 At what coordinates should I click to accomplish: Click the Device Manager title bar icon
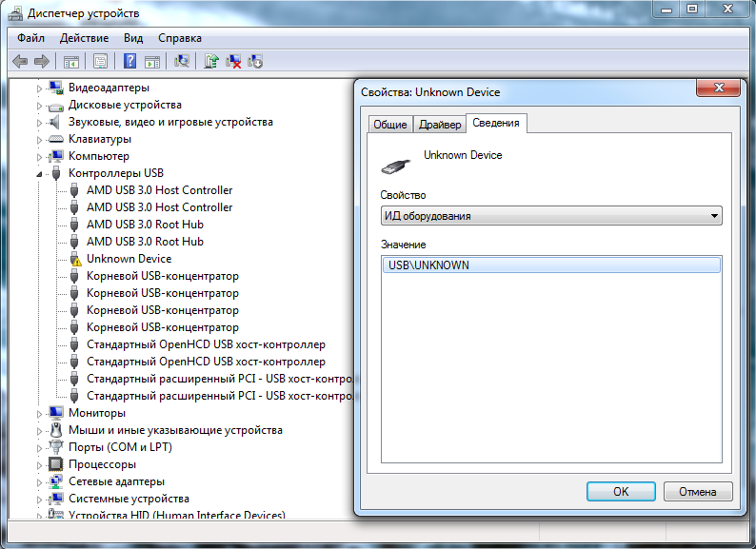(15, 13)
